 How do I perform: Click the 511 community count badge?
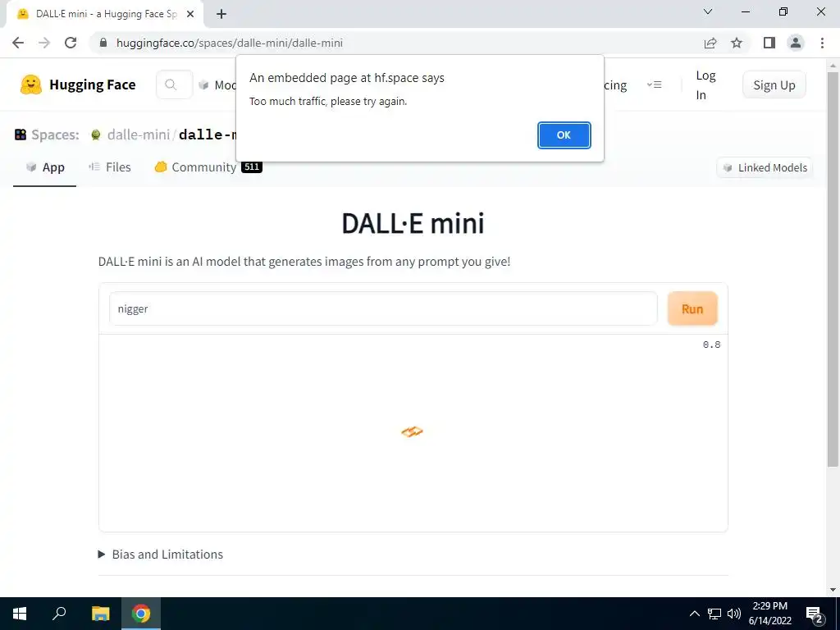click(x=252, y=167)
